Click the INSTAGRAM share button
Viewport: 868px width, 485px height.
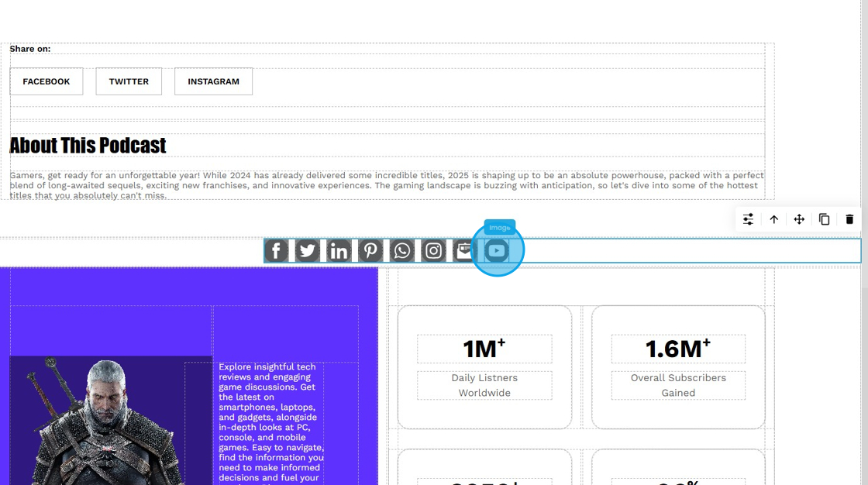click(x=214, y=81)
